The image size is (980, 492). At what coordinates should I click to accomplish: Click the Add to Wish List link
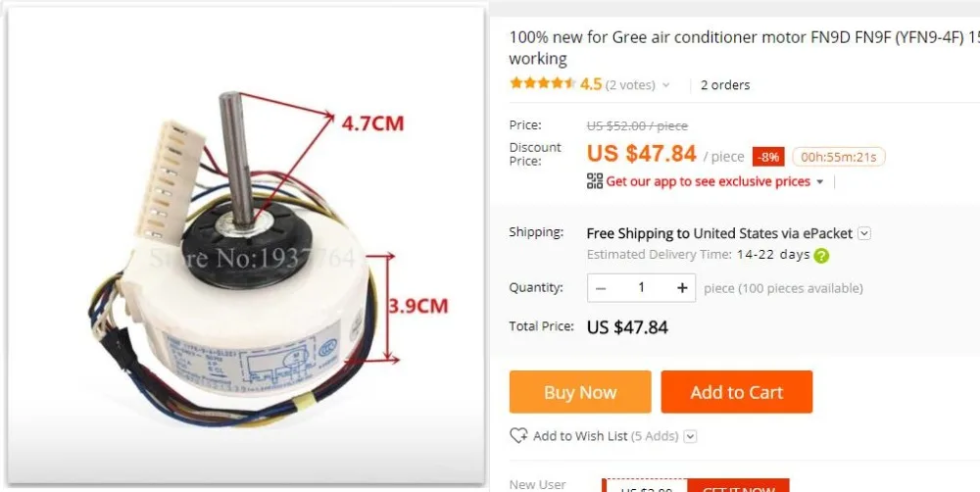coord(580,436)
